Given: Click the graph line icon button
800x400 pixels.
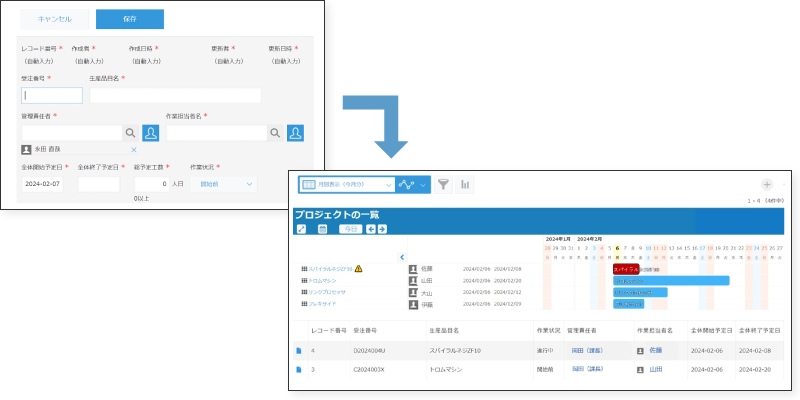Looking at the screenshot, I should coord(407,185).
